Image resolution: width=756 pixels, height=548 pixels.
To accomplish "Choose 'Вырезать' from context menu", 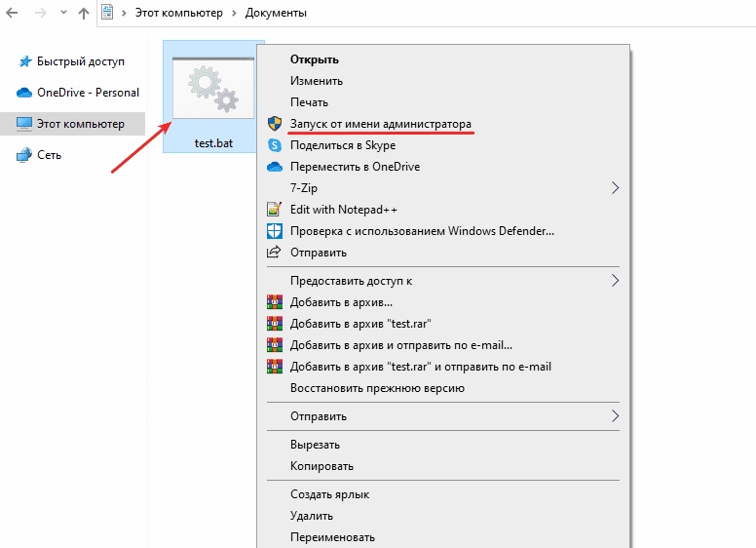I will (x=315, y=445).
